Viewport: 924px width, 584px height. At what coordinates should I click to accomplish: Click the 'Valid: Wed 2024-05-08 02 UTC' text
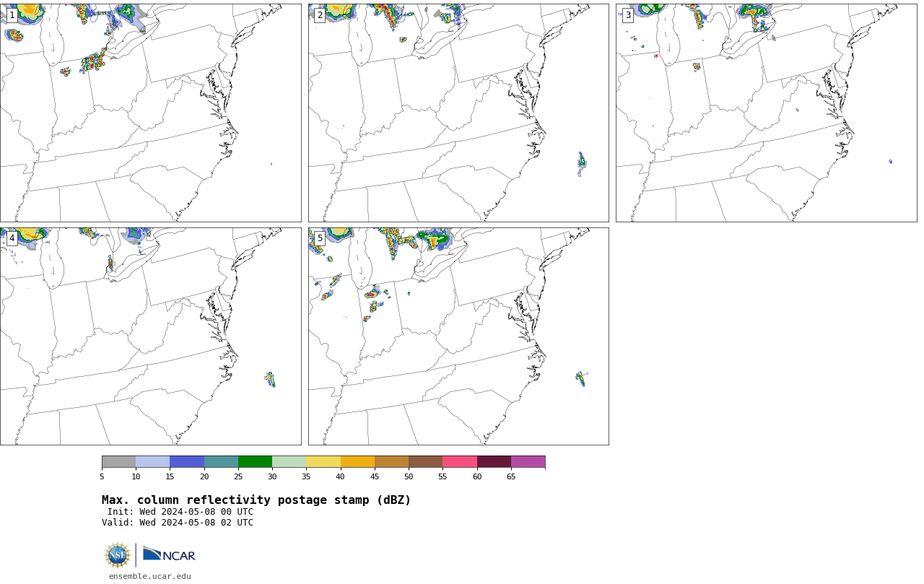pos(178,523)
